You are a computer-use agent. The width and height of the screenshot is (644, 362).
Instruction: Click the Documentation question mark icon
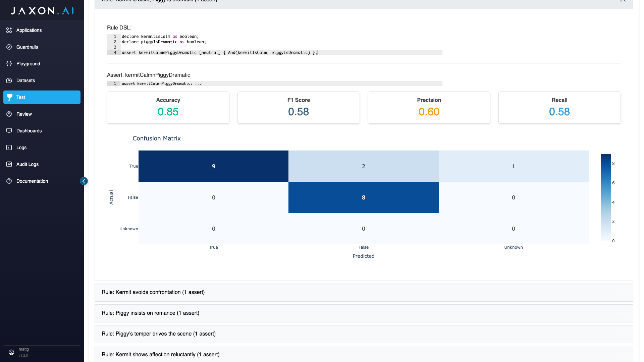tap(9, 181)
